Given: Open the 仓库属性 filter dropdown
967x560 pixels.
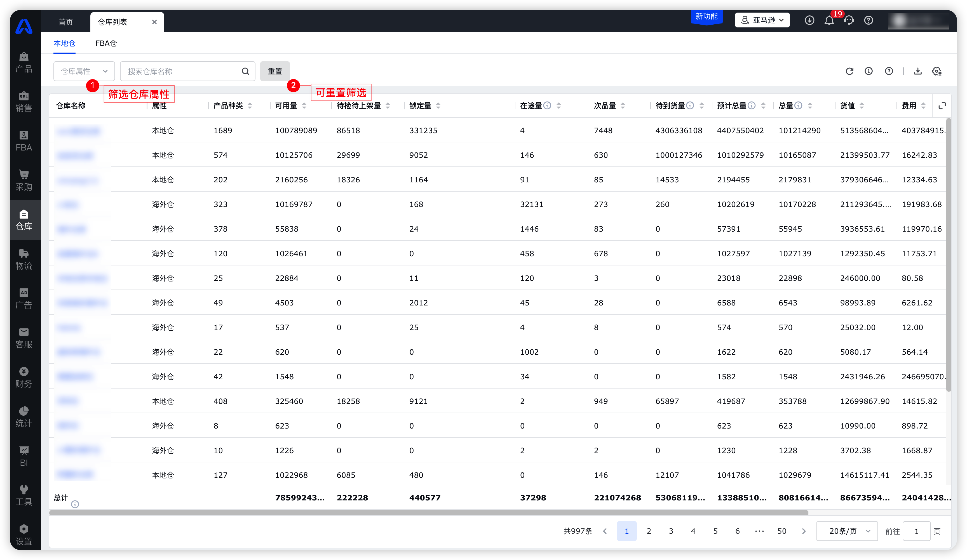Looking at the screenshot, I should coord(84,71).
